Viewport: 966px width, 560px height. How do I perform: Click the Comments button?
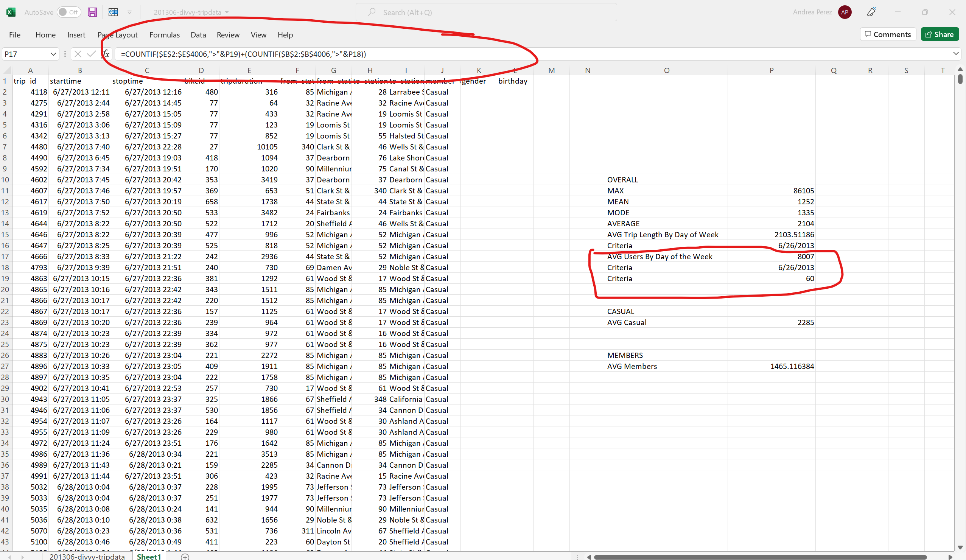click(x=887, y=34)
